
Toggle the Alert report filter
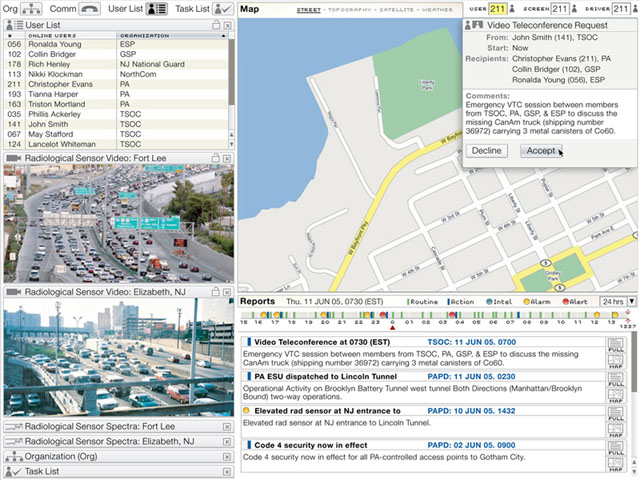[575, 302]
